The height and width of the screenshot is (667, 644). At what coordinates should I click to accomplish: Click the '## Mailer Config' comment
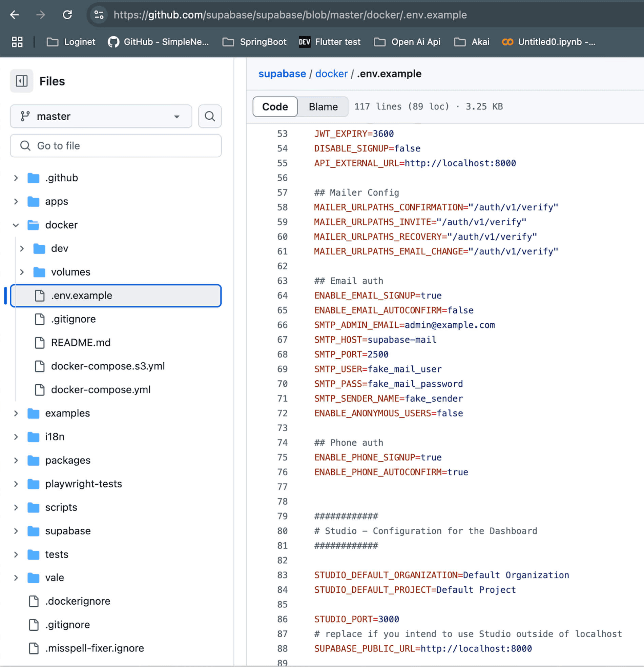(x=356, y=193)
